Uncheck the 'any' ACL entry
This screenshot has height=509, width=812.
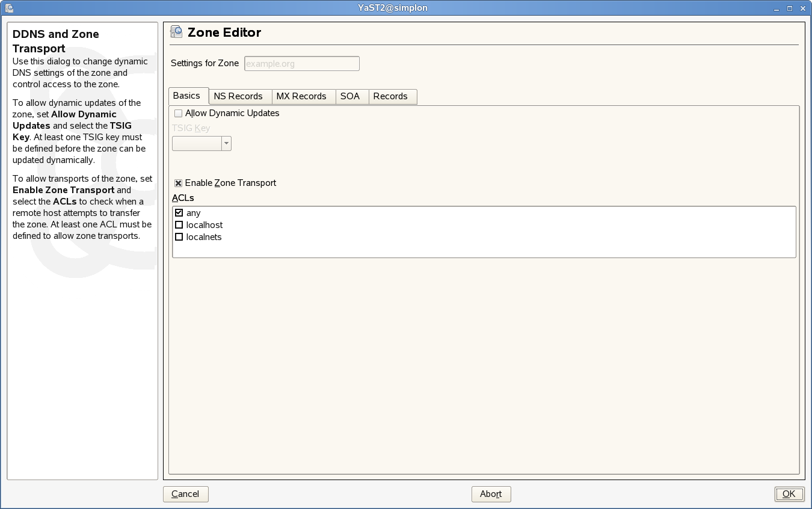(179, 213)
